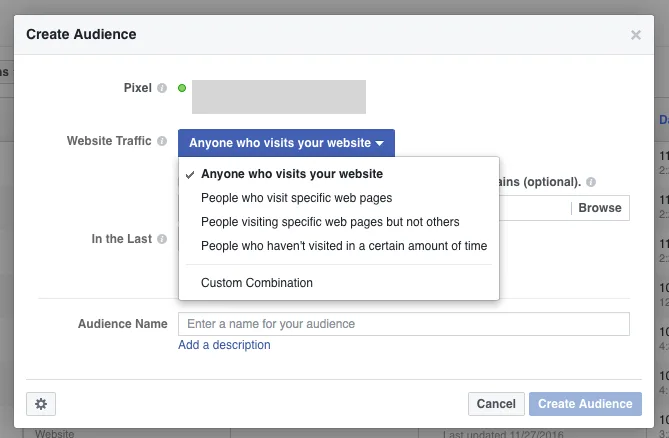Select 'People who haven't visited' option
Viewport: 669px width, 438px height.
[343, 246]
